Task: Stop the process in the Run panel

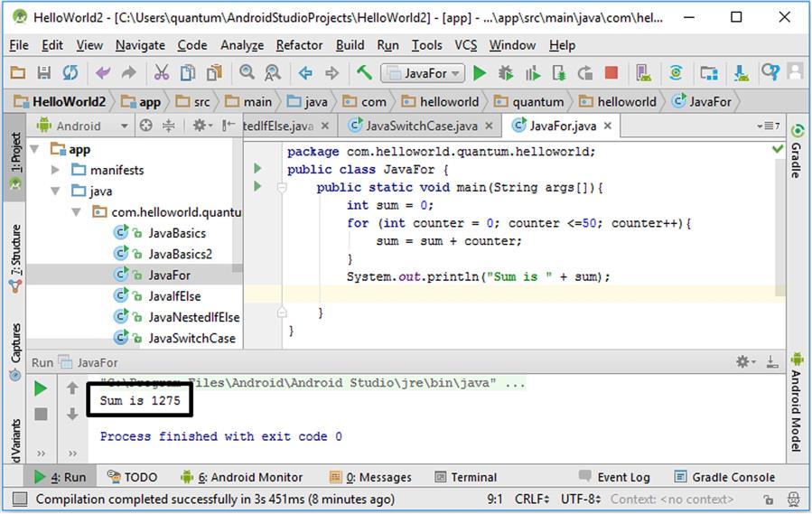Action: (x=41, y=414)
